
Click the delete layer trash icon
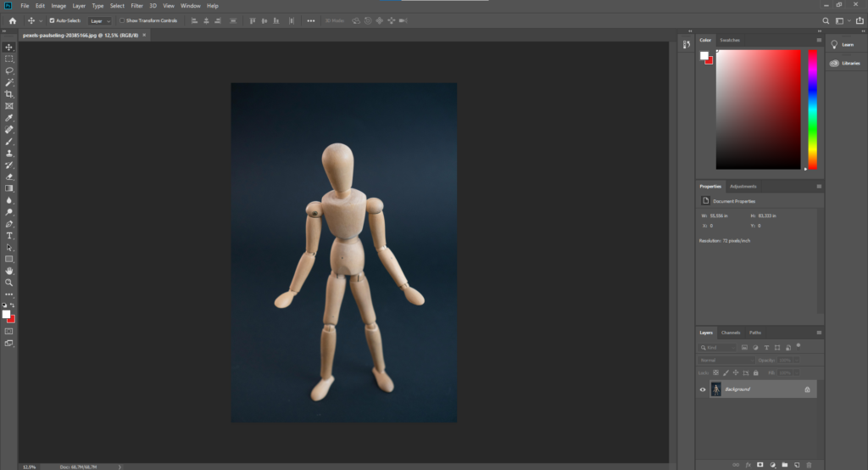809,465
